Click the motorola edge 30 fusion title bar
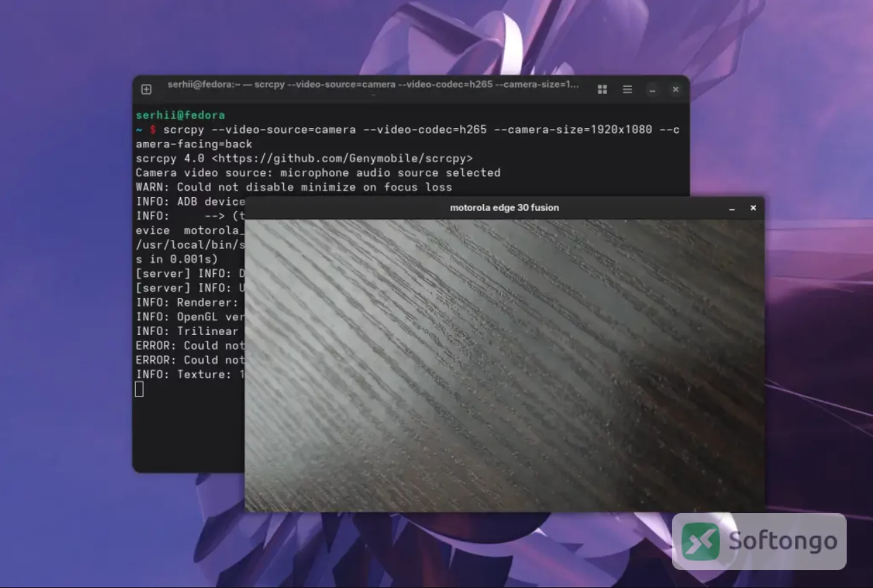 (x=504, y=208)
